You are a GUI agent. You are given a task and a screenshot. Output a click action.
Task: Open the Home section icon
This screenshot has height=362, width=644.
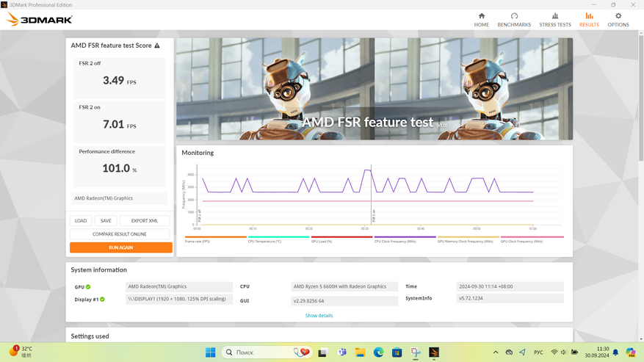pyautogui.click(x=482, y=16)
